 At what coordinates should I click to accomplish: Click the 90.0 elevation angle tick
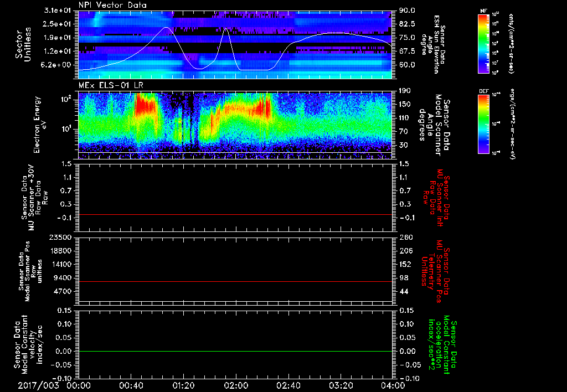tap(407, 11)
